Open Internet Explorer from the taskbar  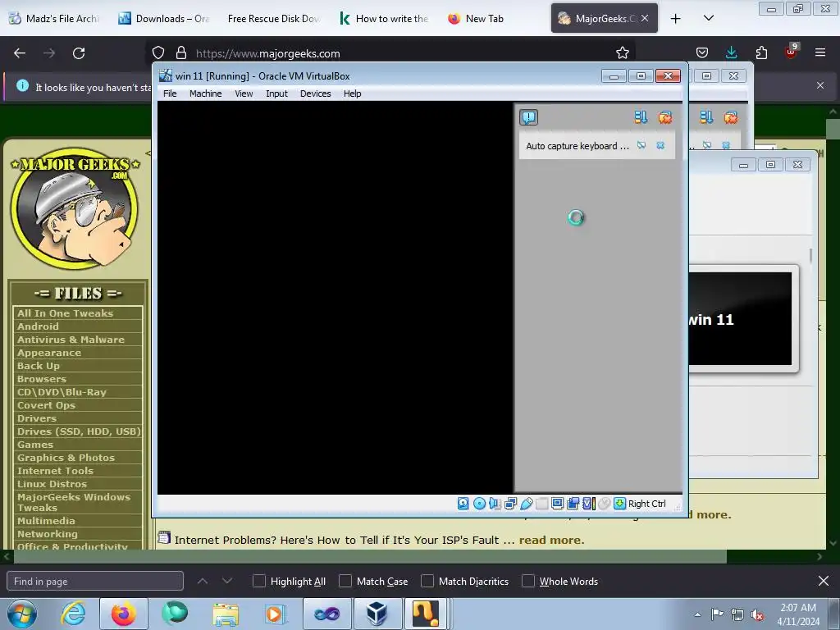click(73, 614)
